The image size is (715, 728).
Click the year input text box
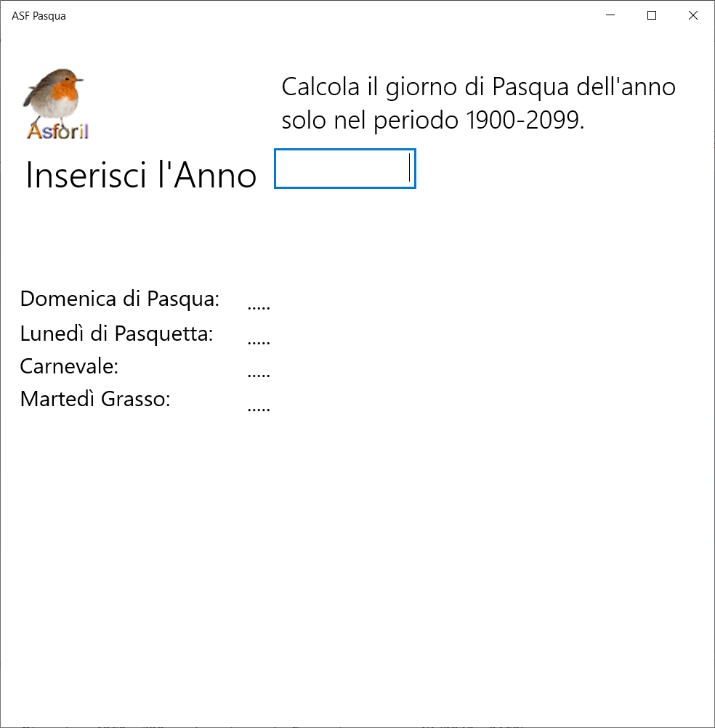coord(344,169)
